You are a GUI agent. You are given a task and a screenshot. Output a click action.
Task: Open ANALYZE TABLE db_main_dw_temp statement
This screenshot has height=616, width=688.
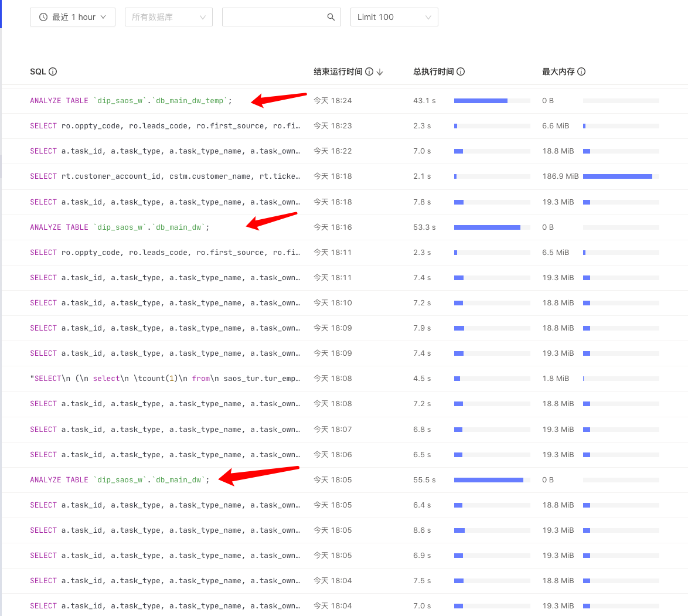[x=131, y=101]
